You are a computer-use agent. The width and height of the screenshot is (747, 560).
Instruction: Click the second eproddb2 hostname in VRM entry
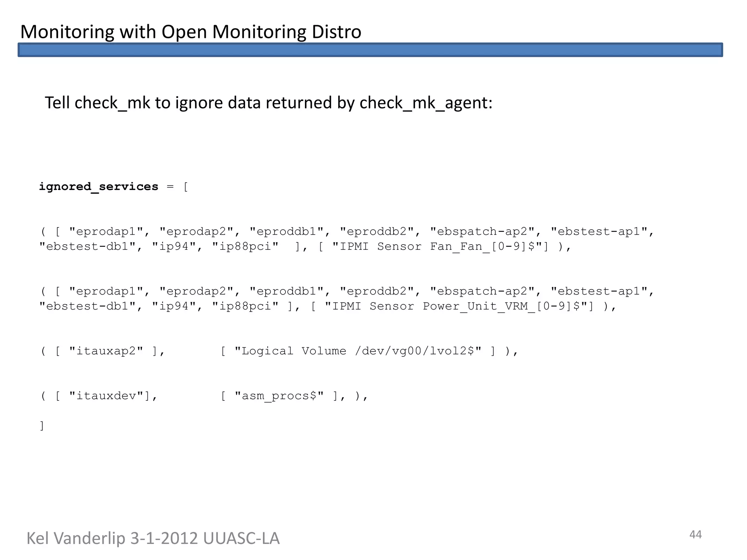[x=377, y=291]
